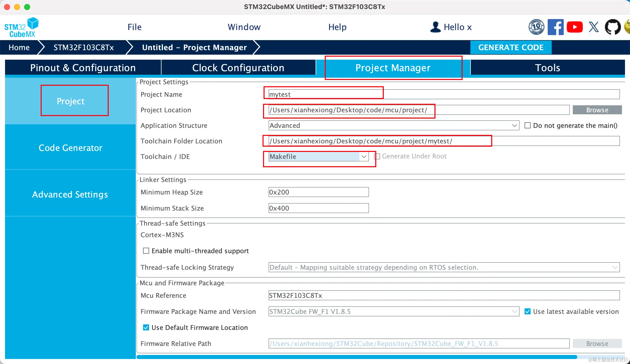Click the Thread-safe Settings group title
Image resolution: width=630 pixels, height=364 pixels.
tap(172, 223)
